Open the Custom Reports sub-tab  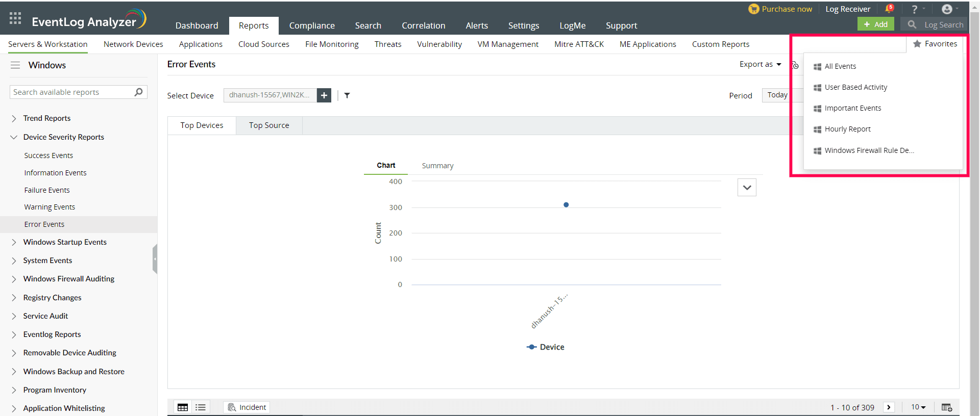721,44
